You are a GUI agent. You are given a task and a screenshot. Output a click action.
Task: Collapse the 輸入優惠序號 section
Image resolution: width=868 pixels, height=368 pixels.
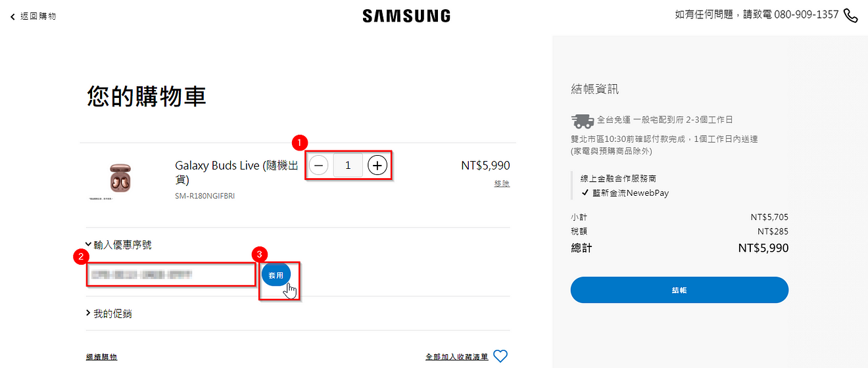118,244
